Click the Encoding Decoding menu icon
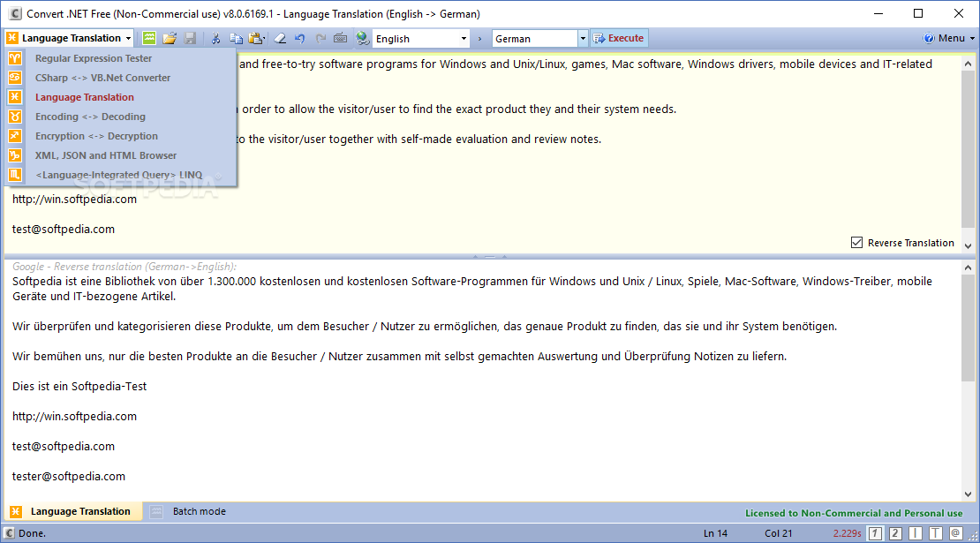The image size is (980, 543). pyautogui.click(x=15, y=117)
